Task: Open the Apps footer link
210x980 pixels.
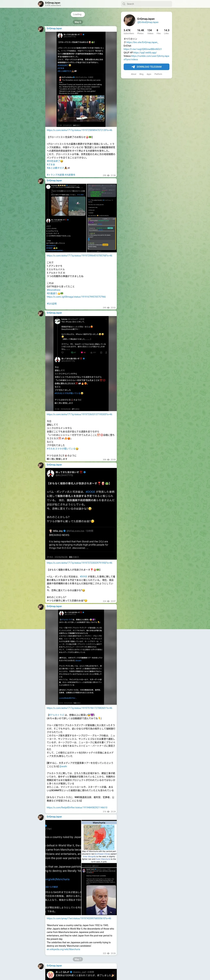Action: click(x=149, y=74)
